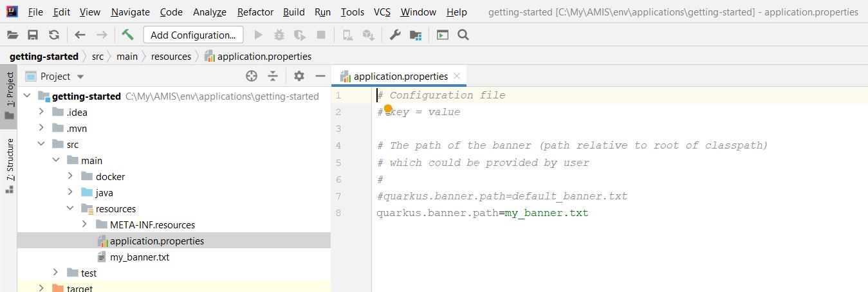Expand the META-INF.resources folder
This screenshot has height=292, width=868.
coord(84,224)
